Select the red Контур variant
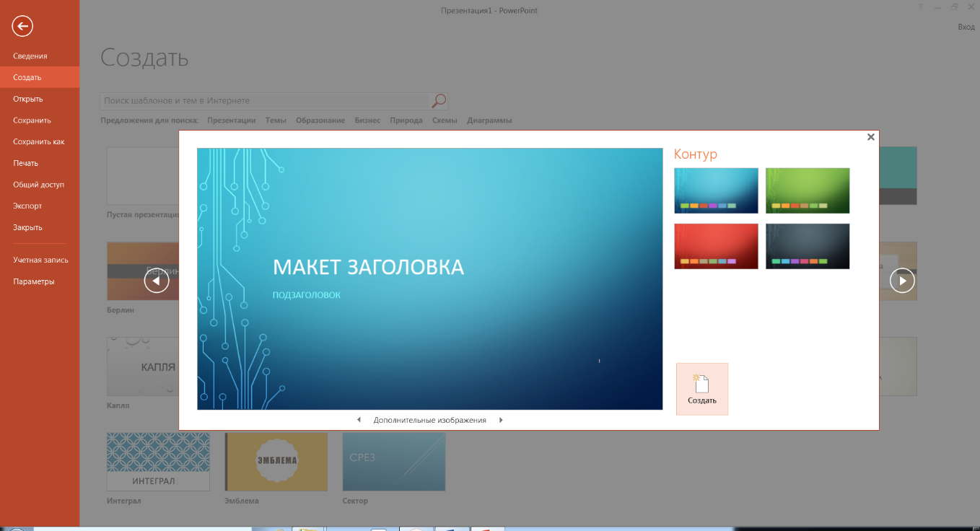Viewport: 980px width, 531px height. (x=716, y=246)
